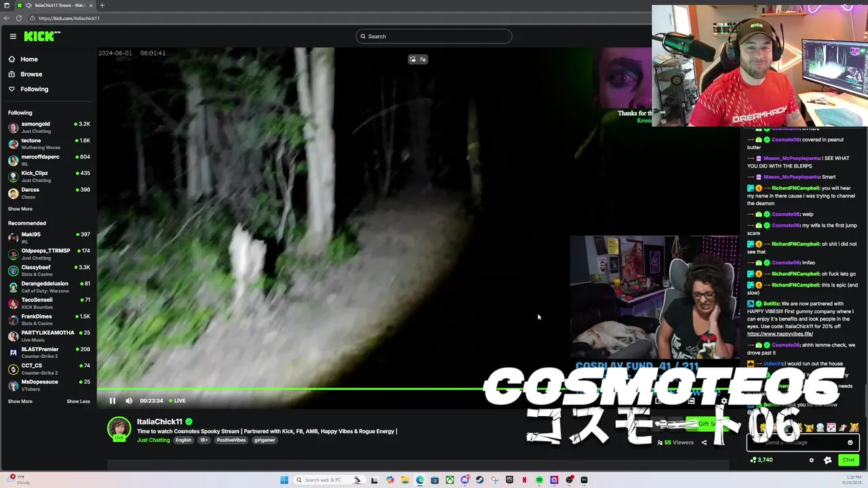Select the English language tag
The height and width of the screenshot is (488, 868).
click(x=184, y=440)
